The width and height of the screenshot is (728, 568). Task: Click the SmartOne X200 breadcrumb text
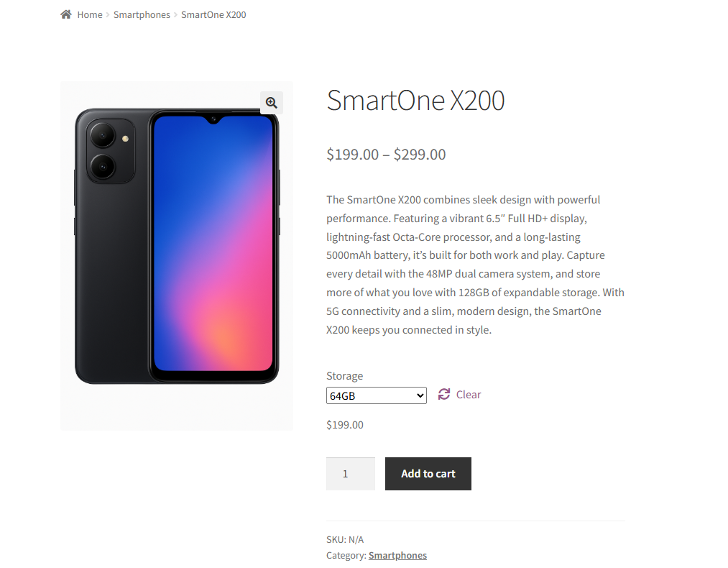pyautogui.click(x=213, y=15)
